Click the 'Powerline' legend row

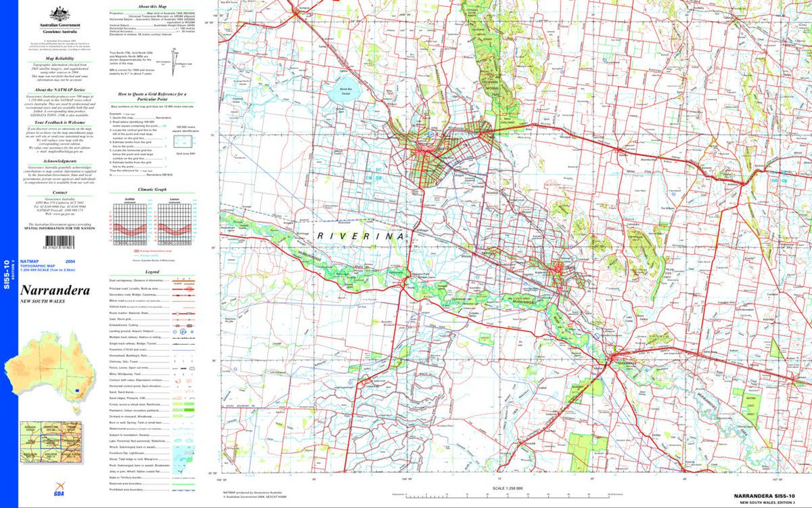point(152,349)
